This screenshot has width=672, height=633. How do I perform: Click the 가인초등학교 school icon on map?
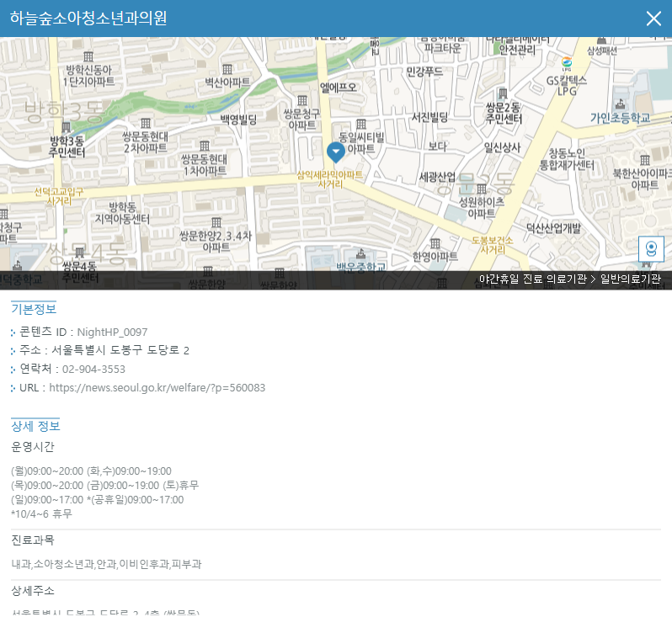(x=620, y=104)
